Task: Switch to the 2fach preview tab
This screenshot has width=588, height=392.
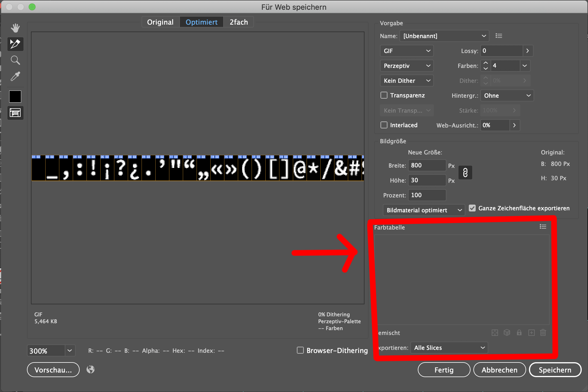Action: click(x=239, y=22)
